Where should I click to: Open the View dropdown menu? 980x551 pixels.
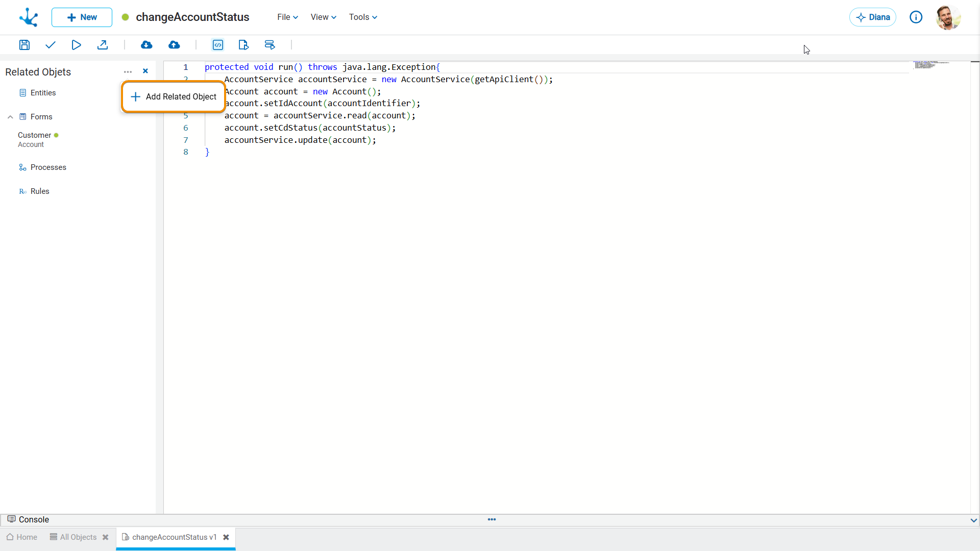(x=323, y=17)
